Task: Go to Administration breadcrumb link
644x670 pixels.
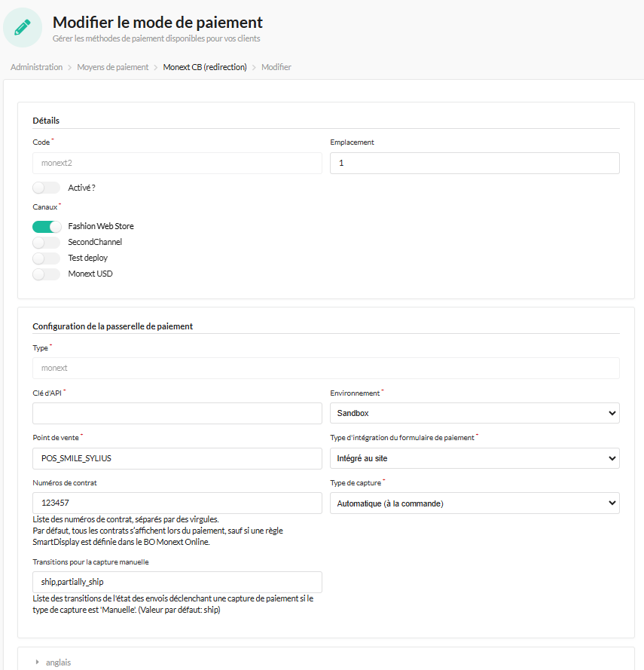Action: point(37,67)
